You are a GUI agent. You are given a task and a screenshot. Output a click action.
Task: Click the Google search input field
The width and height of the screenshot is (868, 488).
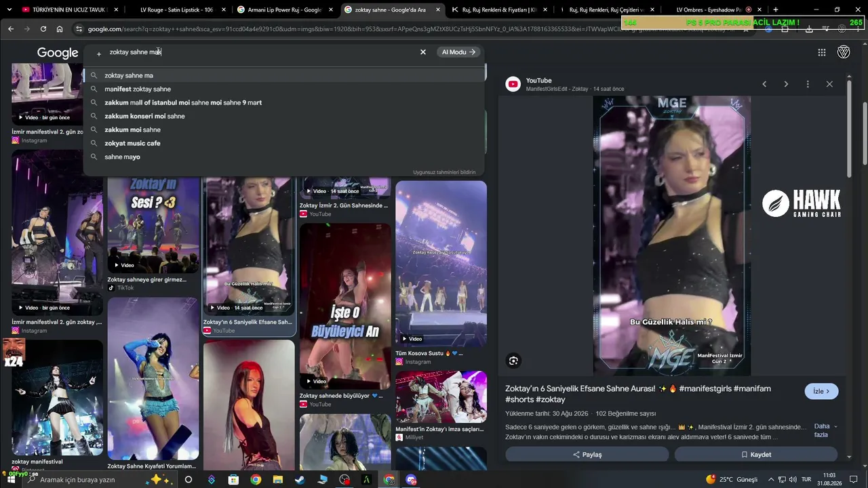coord(261,52)
